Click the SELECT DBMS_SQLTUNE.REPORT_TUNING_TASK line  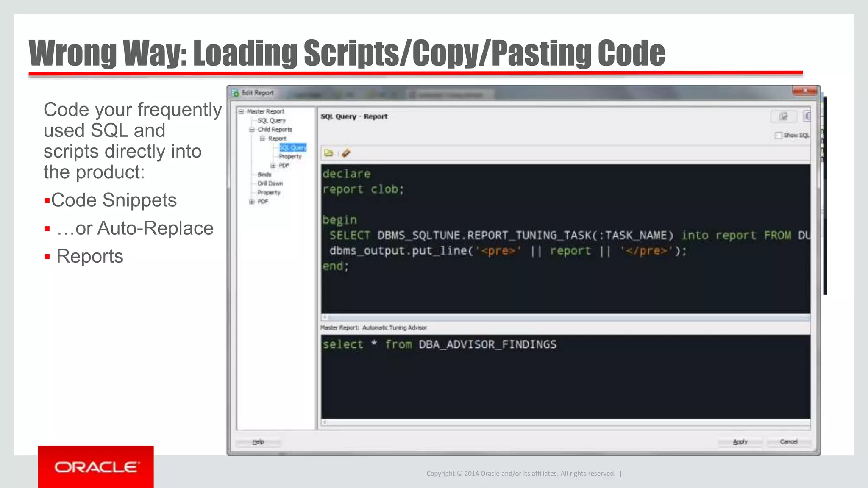click(x=570, y=236)
